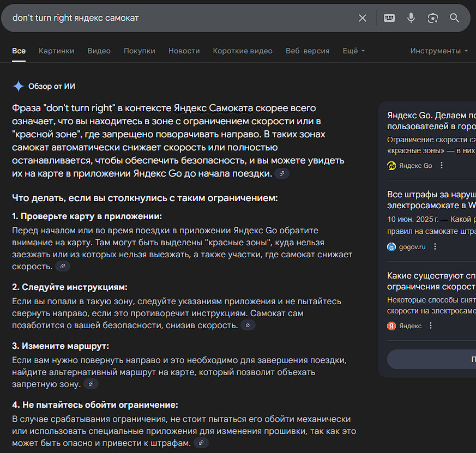
Task: Open the Новости tab
Action: point(184,51)
